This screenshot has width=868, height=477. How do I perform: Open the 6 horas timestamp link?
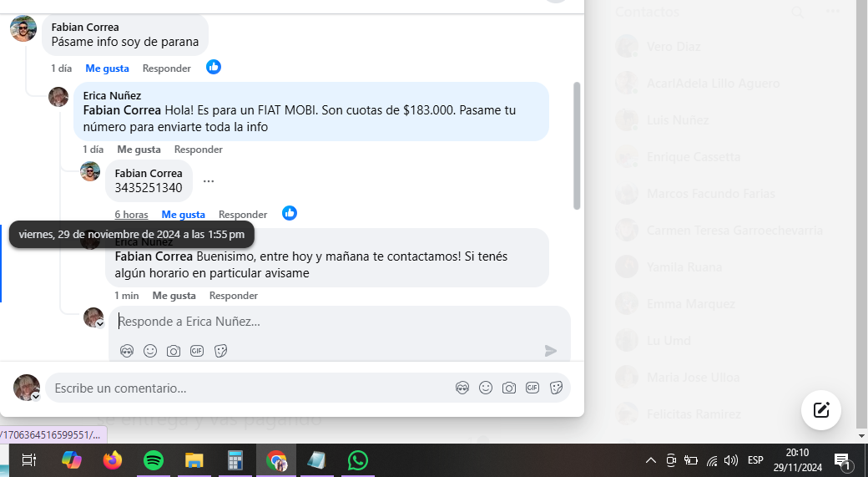click(131, 215)
